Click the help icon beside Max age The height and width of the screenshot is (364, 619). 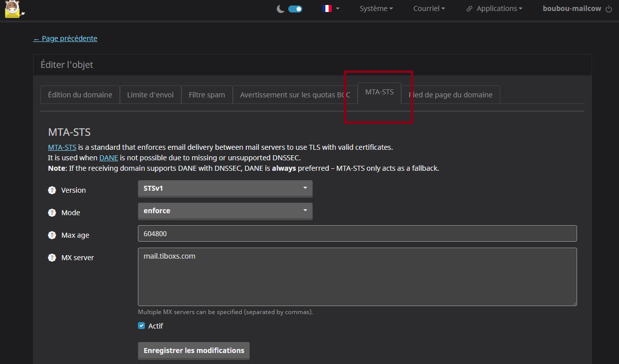[x=52, y=235]
